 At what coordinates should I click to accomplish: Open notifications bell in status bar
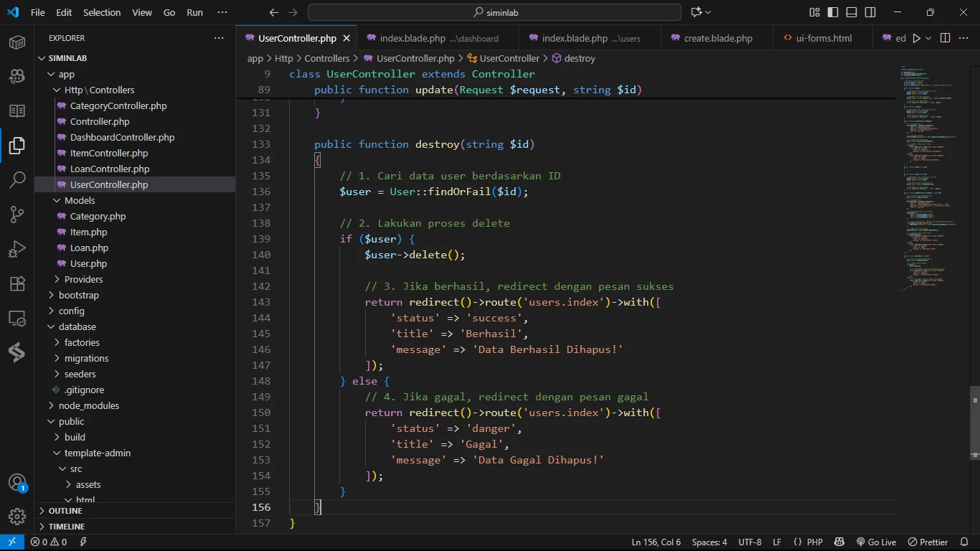963,542
